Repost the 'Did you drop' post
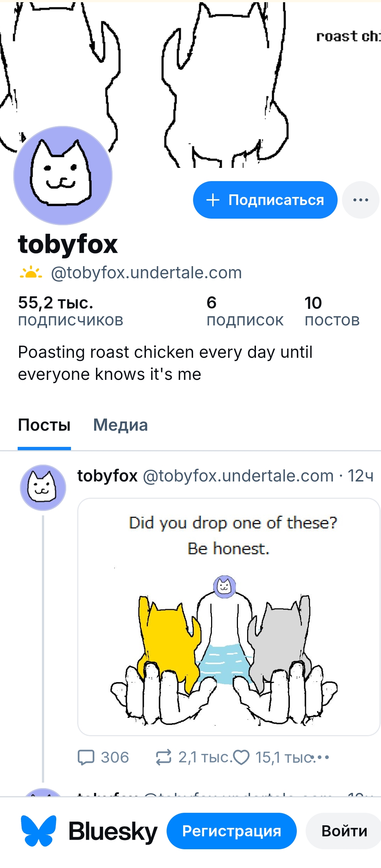Screen dimensions: 381x868 coord(164,758)
